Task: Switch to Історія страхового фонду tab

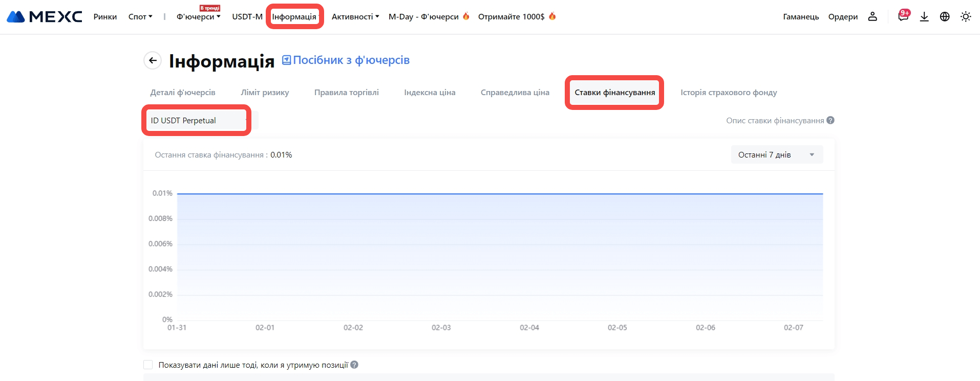Action: [x=728, y=93]
